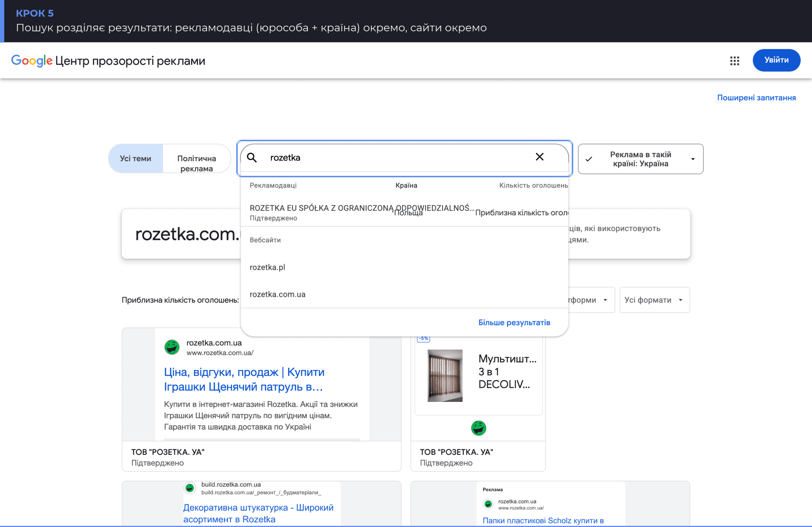Screen dimensions: 812x527
Task: Click the Кількість оголошень column header
Action: (x=534, y=185)
